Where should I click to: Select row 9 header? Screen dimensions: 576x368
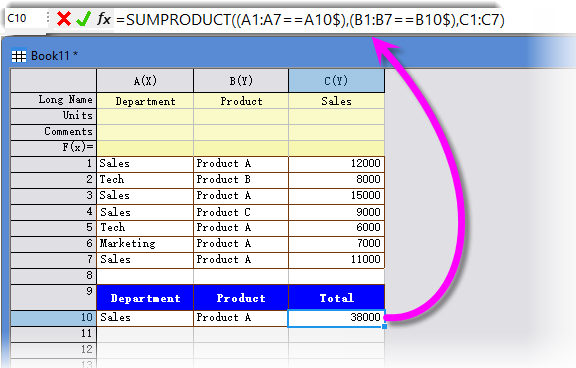pos(54,297)
